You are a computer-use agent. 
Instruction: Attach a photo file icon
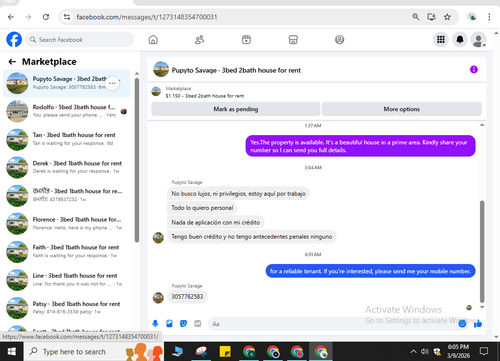169,323
